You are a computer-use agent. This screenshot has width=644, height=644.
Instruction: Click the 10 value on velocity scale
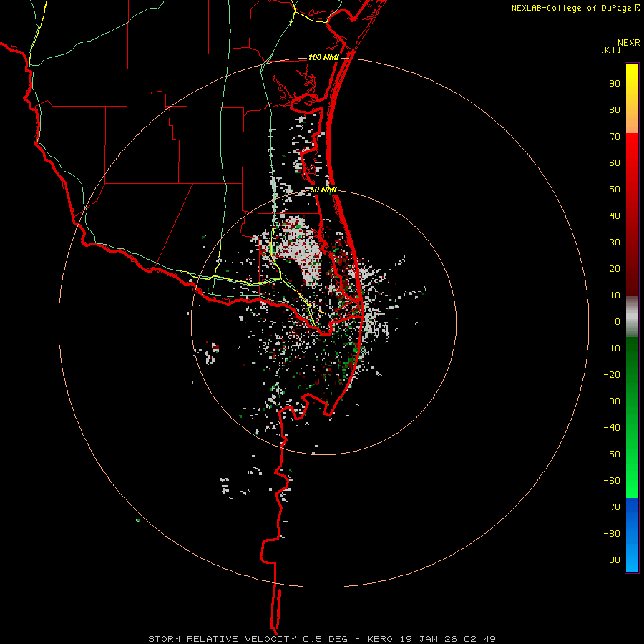coord(615,296)
